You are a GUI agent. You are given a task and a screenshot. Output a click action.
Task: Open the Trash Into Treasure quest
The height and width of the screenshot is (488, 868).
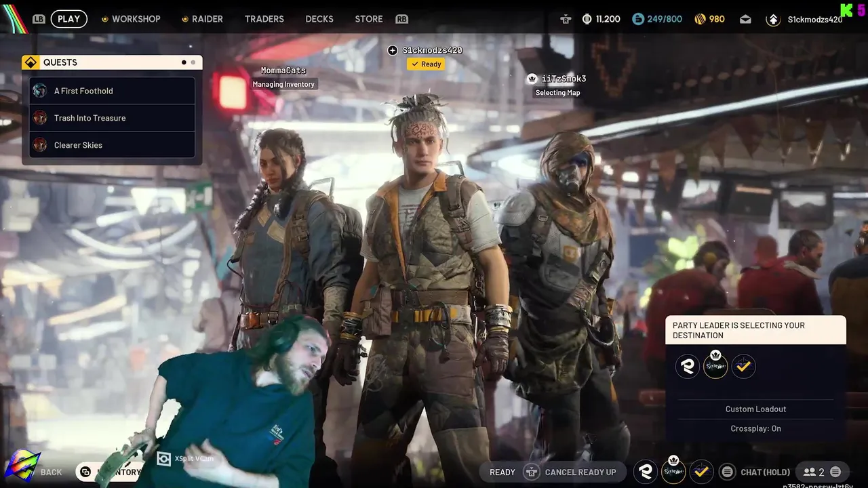(x=112, y=118)
